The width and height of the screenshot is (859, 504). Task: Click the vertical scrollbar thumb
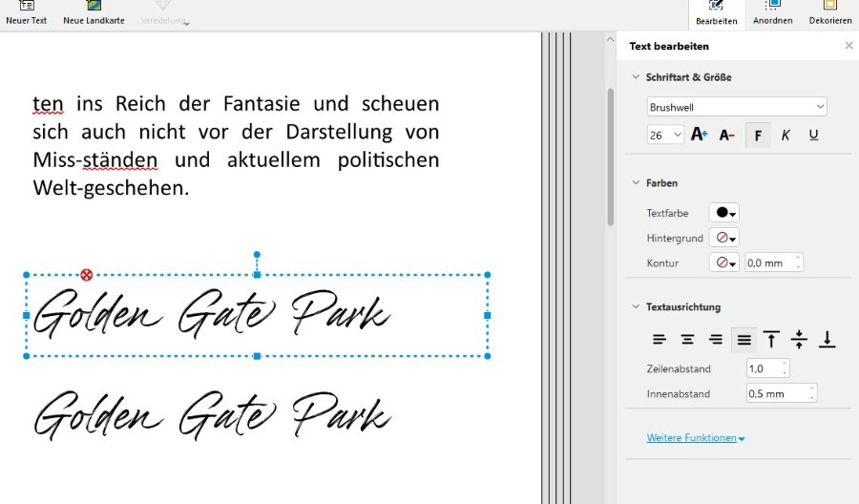tap(610, 157)
